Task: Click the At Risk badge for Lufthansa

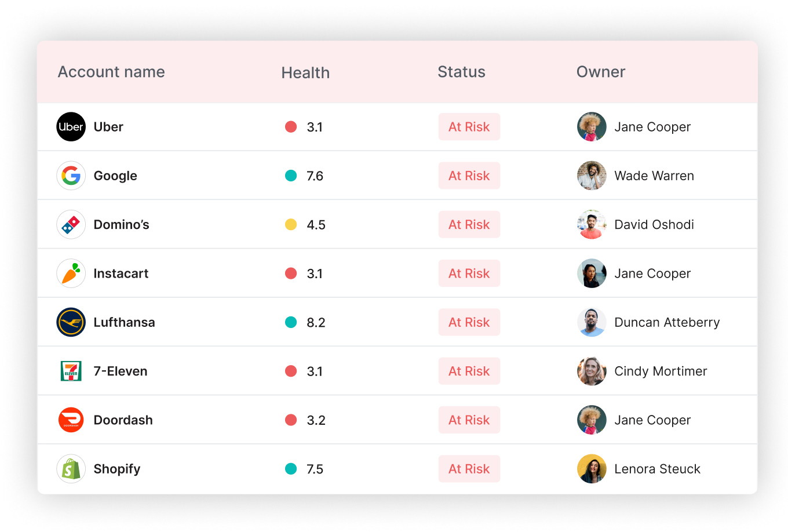Action: 469,322
